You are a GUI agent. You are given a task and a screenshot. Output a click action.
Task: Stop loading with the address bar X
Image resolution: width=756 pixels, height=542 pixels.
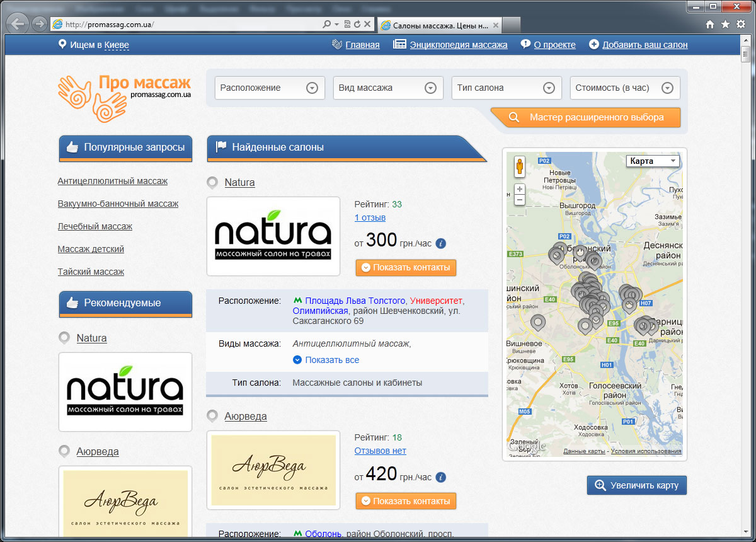point(367,25)
